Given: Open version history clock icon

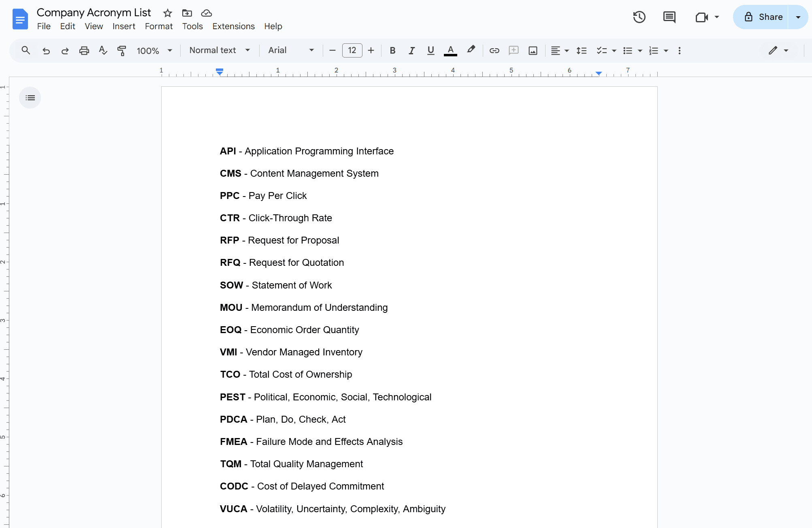Looking at the screenshot, I should click(x=639, y=17).
